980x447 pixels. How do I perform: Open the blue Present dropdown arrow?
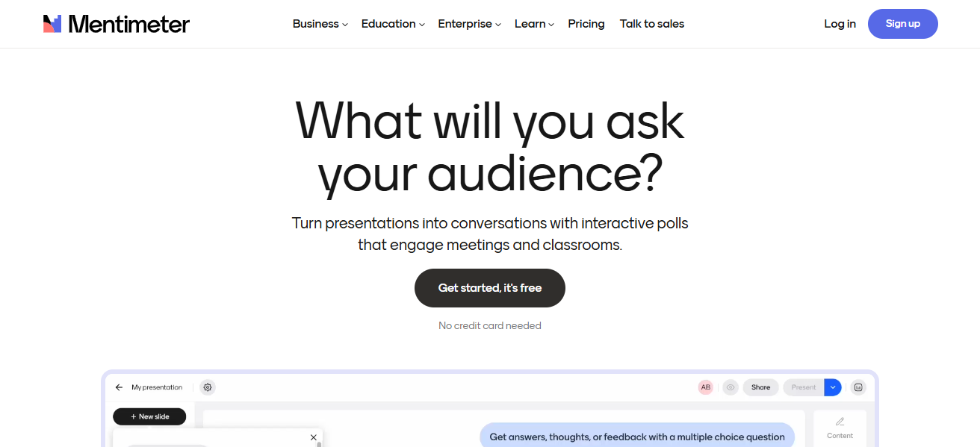tap(833, 387)
